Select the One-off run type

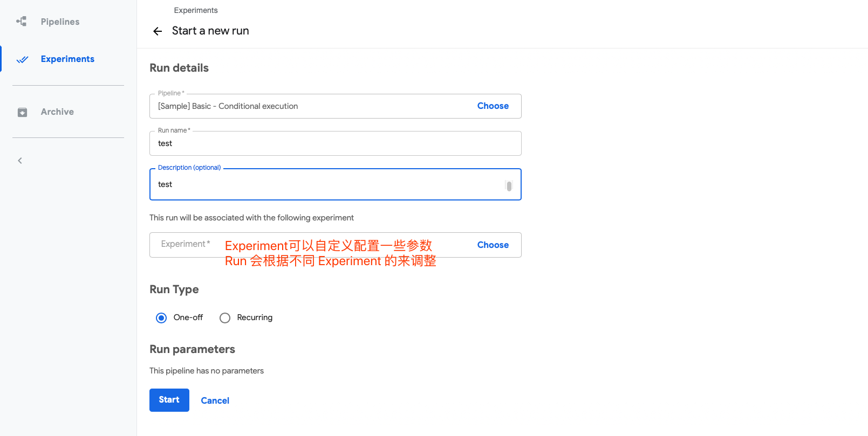click(x=161, y=318)
